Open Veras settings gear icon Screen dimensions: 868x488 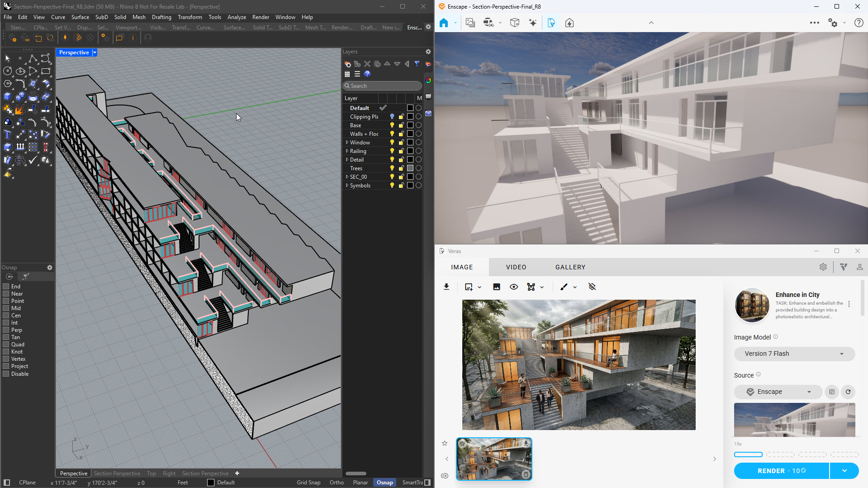pos(823,267)
